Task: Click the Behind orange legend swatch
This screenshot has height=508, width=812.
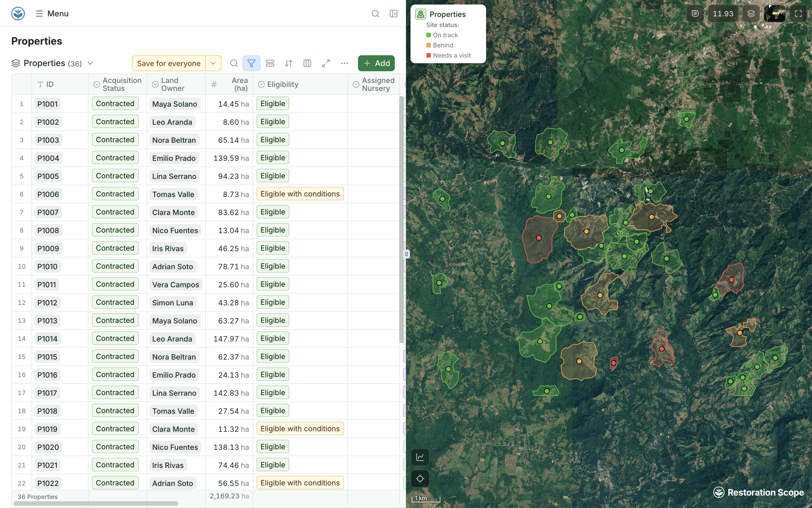Action: pyautogui.click(x=429, y=45)
